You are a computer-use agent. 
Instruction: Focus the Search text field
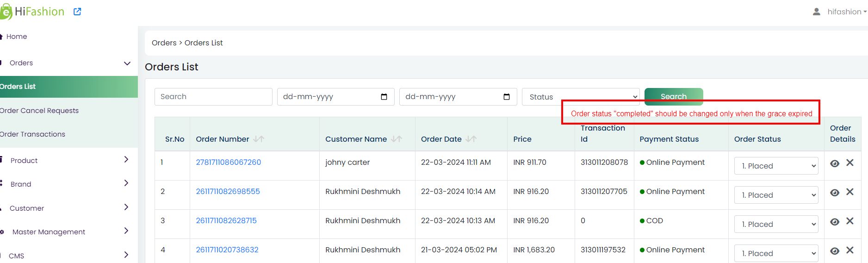coord(213,97)
